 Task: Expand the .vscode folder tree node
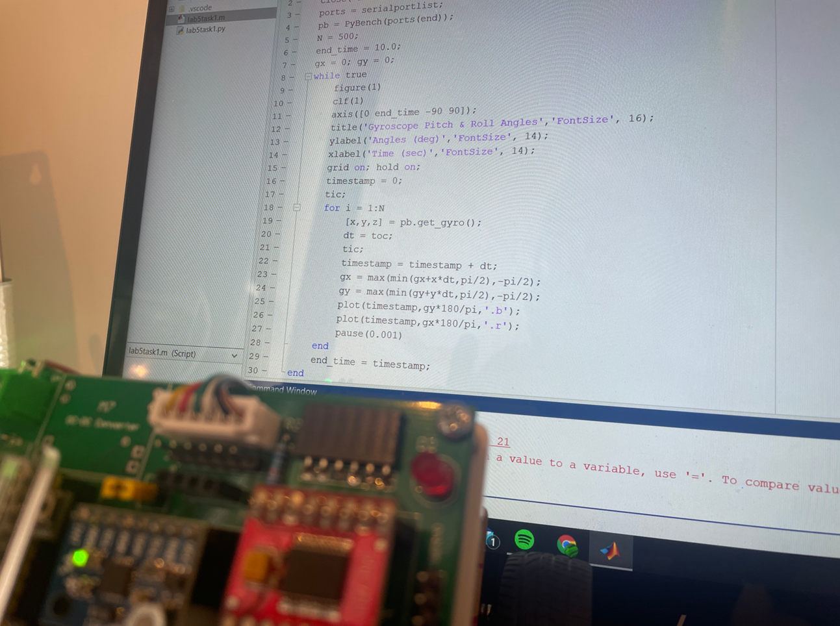pyautogui.click(x=172, y=9)
